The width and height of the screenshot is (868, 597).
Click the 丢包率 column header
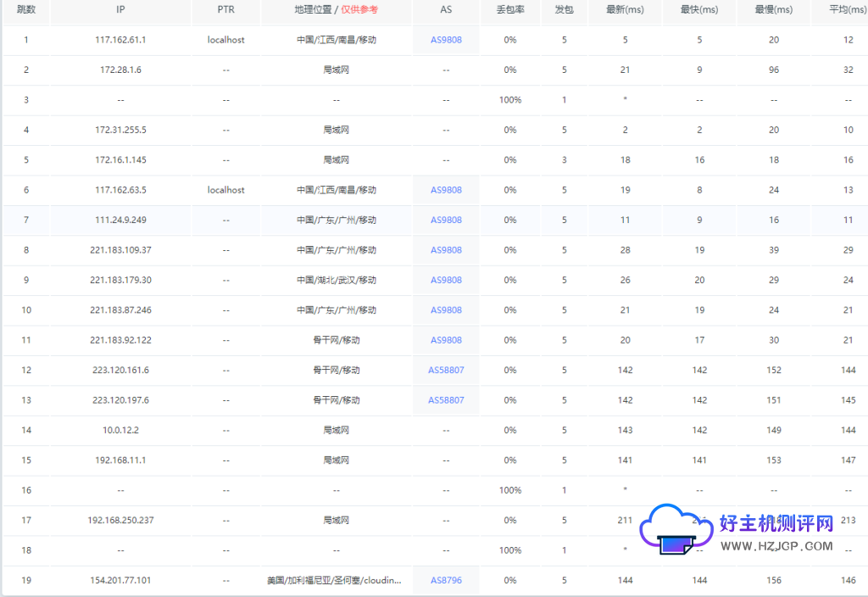[509, 10]
